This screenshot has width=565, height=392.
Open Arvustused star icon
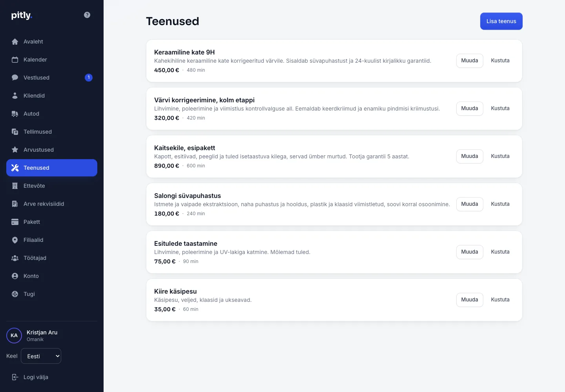[15, 150]
